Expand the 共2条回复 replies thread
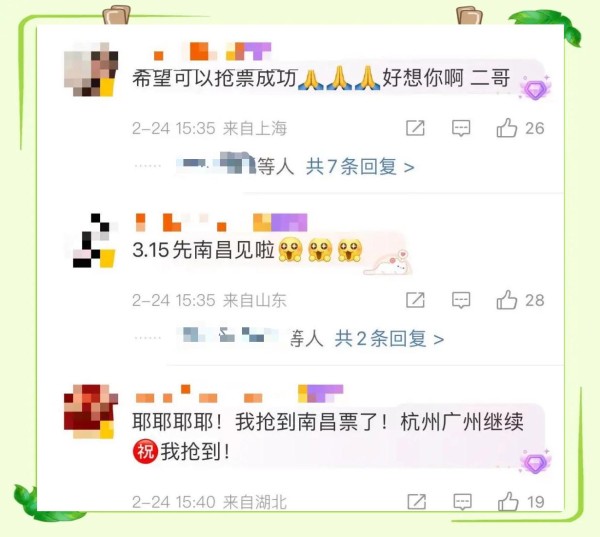 389,339
